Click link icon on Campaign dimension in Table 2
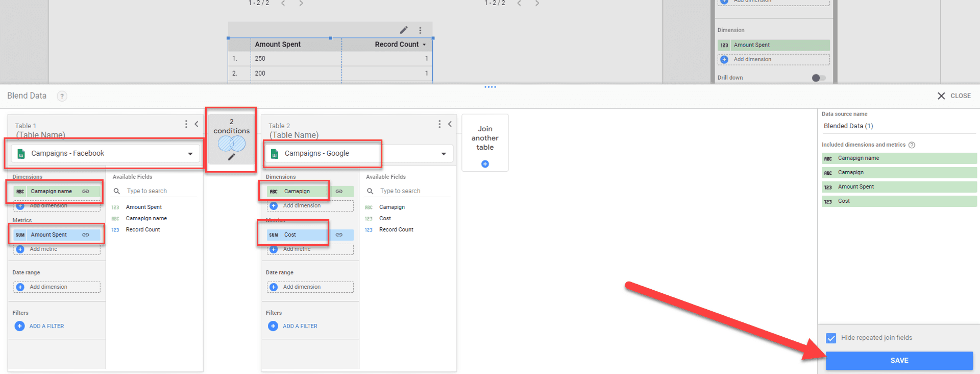 pos(339,191)
